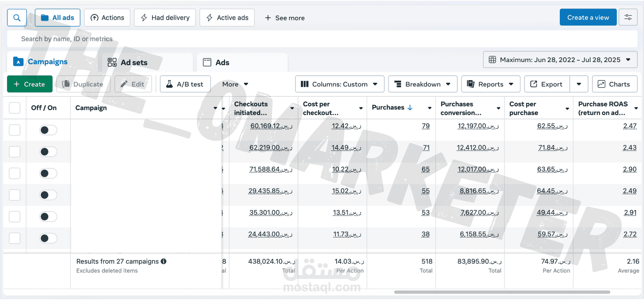Tick the select-all campaigns header checkbox
This screenshot has height=300, width=644.
coord(15,108)
